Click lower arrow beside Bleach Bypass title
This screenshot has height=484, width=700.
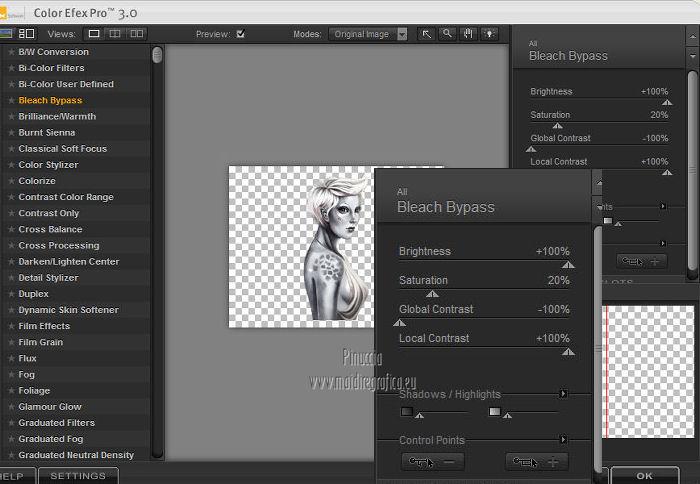tap(692, 57)
